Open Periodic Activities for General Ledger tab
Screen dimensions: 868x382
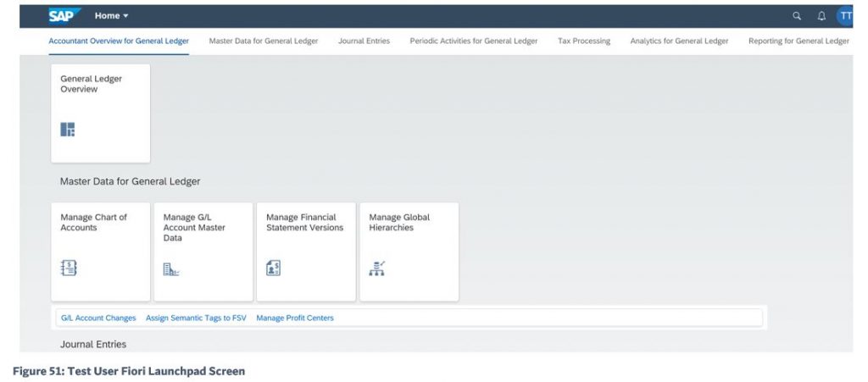(x=474, y=41)
